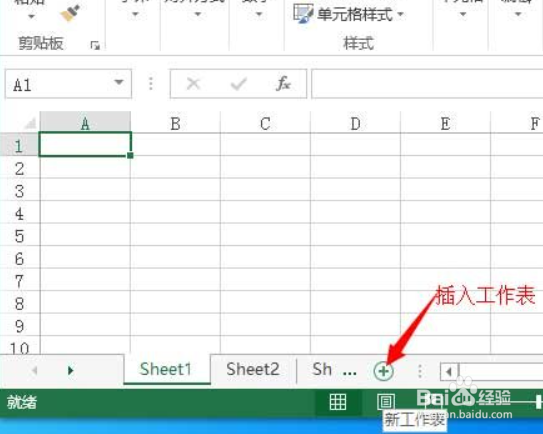Click the Cancel entry X icon
The image size is (543, 434).
point(193,83)
